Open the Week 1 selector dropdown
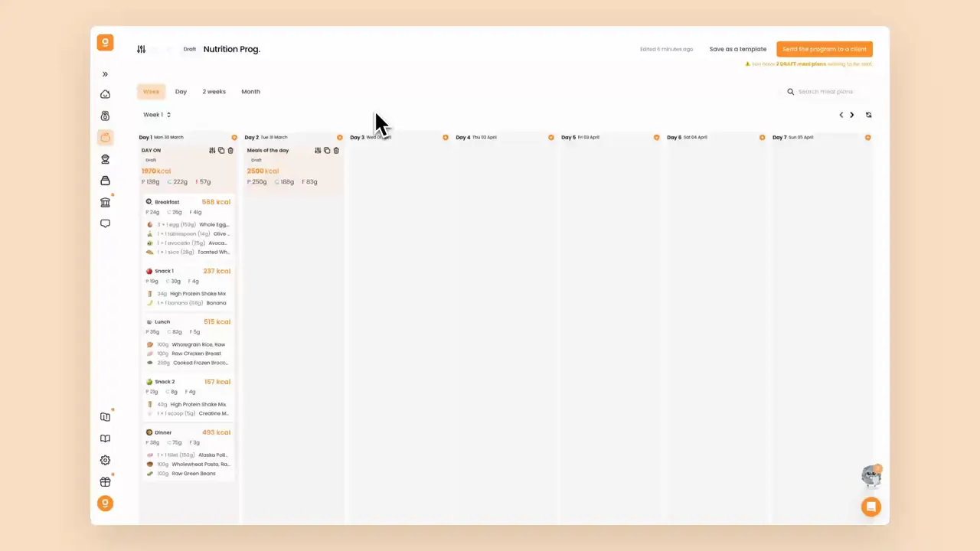Screen dimensions: 980x551 tap(157, 115)
